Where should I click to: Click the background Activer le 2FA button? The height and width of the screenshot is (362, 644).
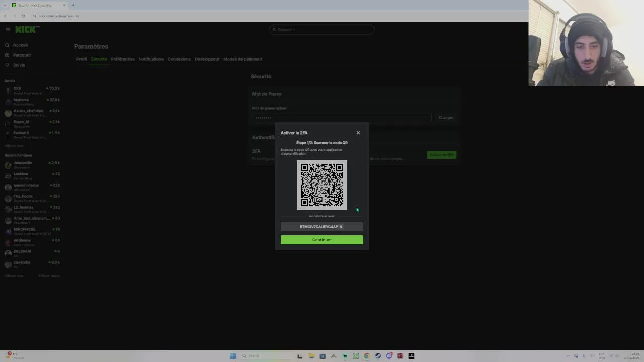pos(441,155)
